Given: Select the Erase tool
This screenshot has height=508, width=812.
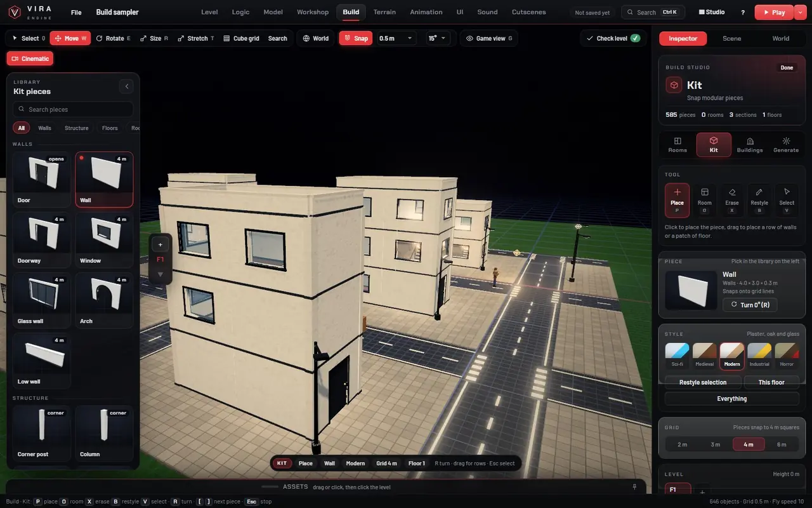Looking at the screenshot, I should [732, 201].
